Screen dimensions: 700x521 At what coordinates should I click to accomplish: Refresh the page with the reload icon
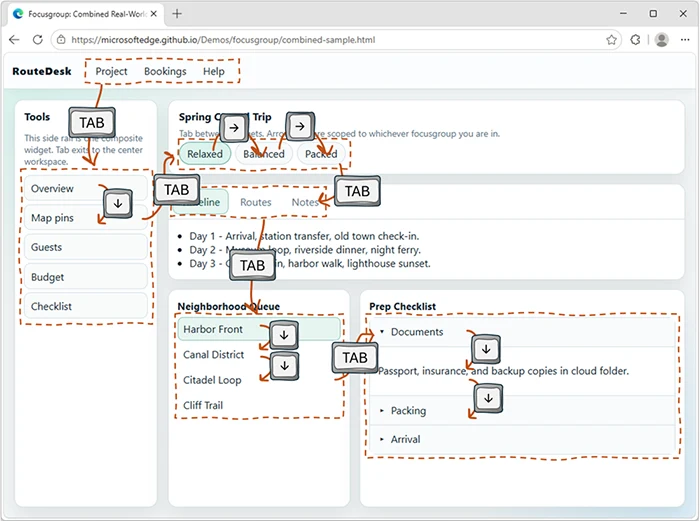38,40
